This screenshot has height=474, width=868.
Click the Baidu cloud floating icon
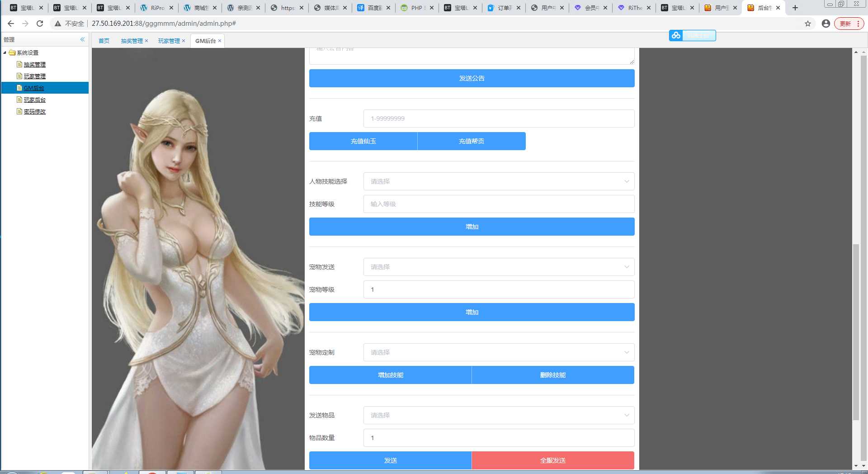click(676, 35)
